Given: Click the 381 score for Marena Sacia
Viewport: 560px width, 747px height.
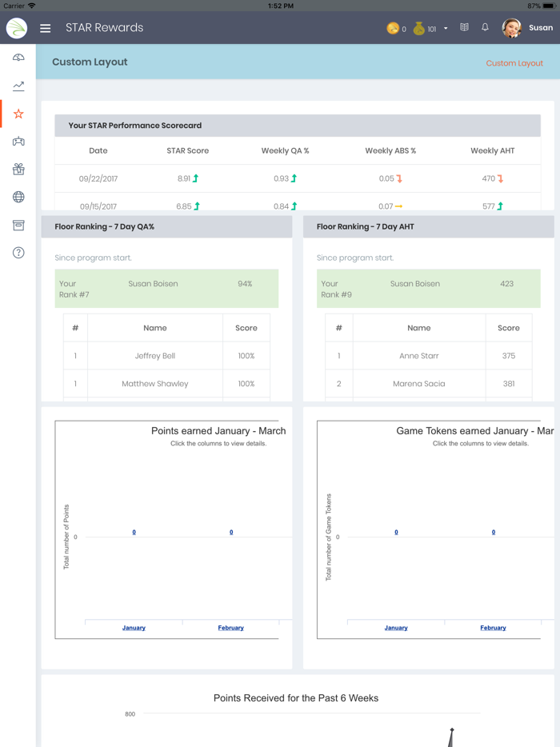Looking at the screenshot, I should [509, 384].
